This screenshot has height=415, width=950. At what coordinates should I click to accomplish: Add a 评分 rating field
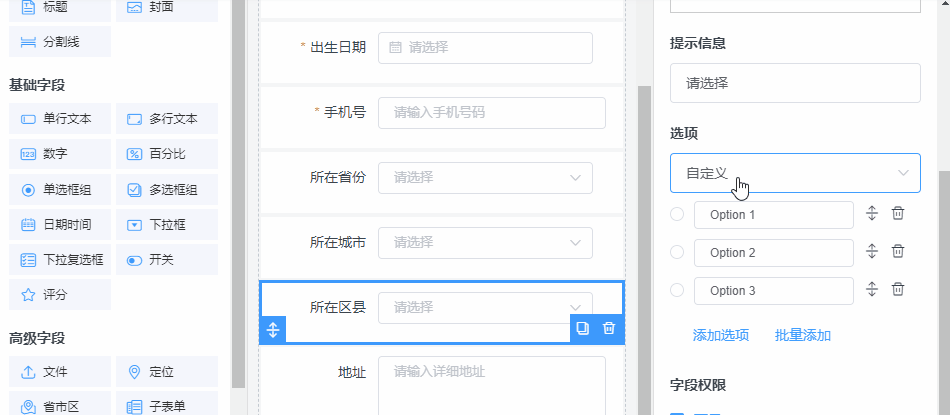[x=59, y=295]
